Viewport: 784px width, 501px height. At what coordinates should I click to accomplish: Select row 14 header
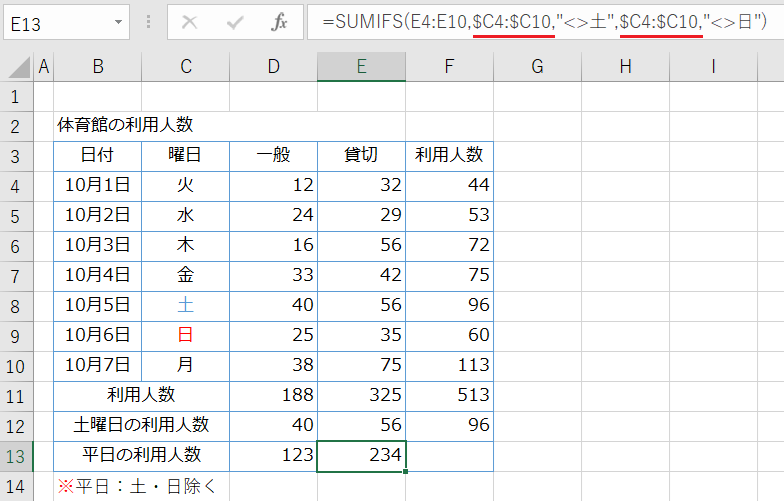[x=16, y=486]
